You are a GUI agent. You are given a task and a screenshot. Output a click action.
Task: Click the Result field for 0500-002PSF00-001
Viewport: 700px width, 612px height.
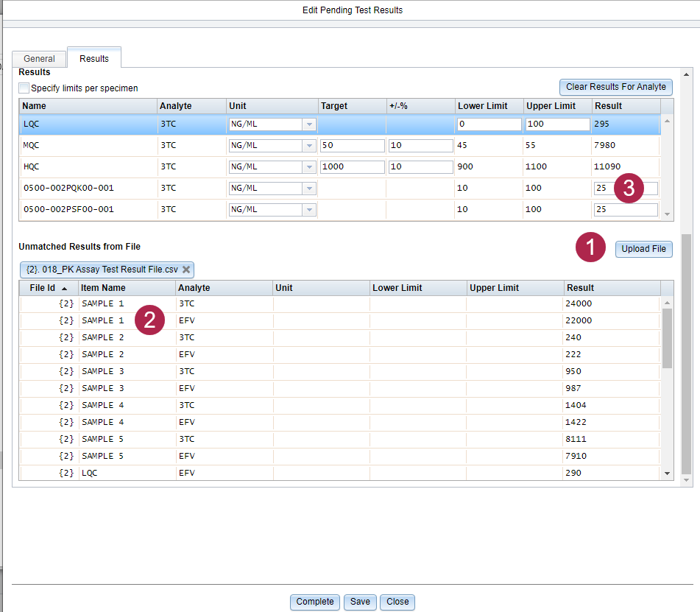pos(626,209)
